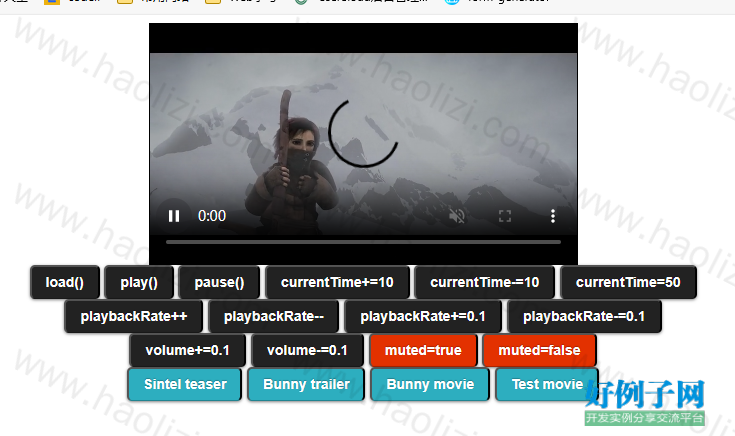The width and height of the screenshot is (735, 436).
Task: Decrease speed with playbackRate--
Action: 274,316
